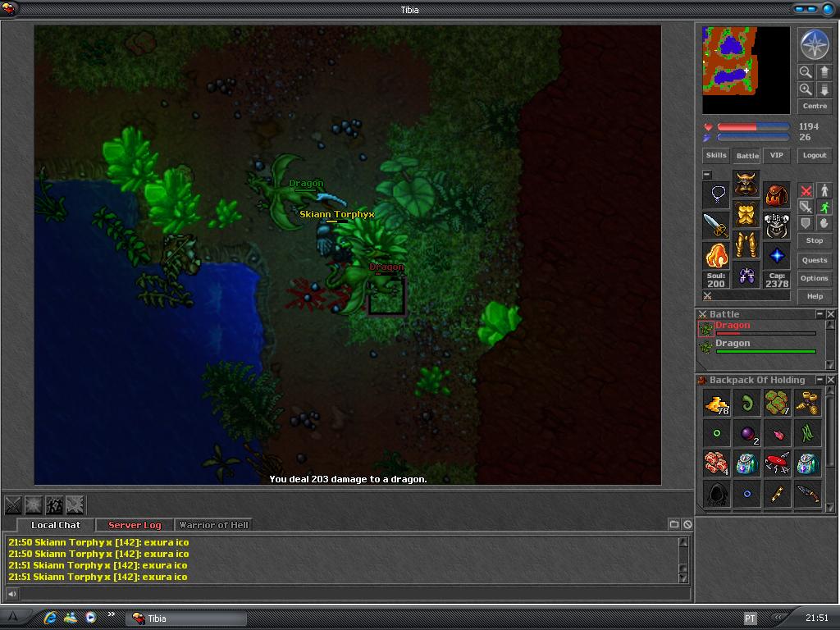Screen dimensions: 840x630
Task: Click the minimap compass rose
Action: pyautogui.click(x=814, y=45)
